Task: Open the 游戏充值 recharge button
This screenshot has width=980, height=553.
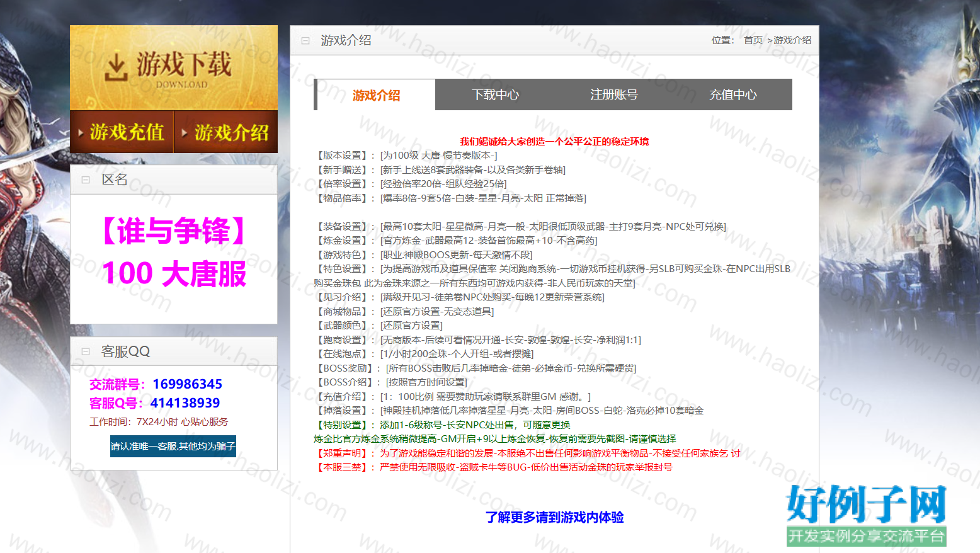Action: pos(122,132)
